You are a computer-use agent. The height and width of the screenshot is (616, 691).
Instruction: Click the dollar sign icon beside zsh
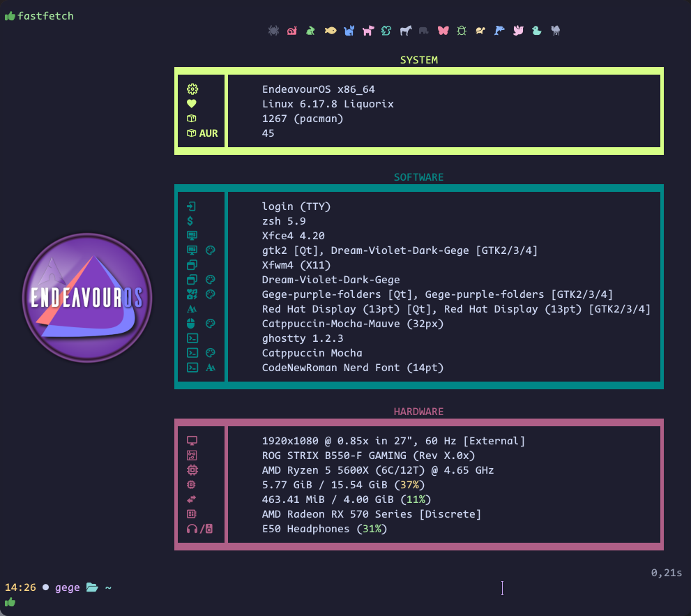192,221
